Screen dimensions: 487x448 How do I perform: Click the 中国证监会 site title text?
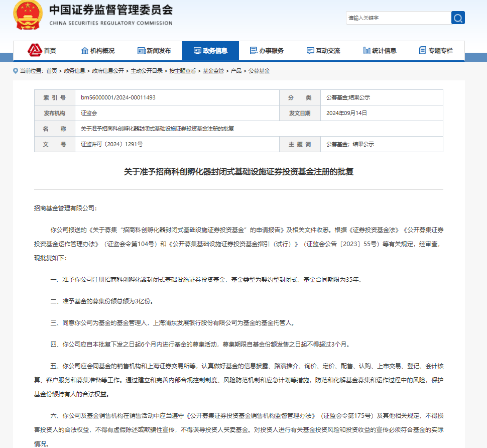111,10
